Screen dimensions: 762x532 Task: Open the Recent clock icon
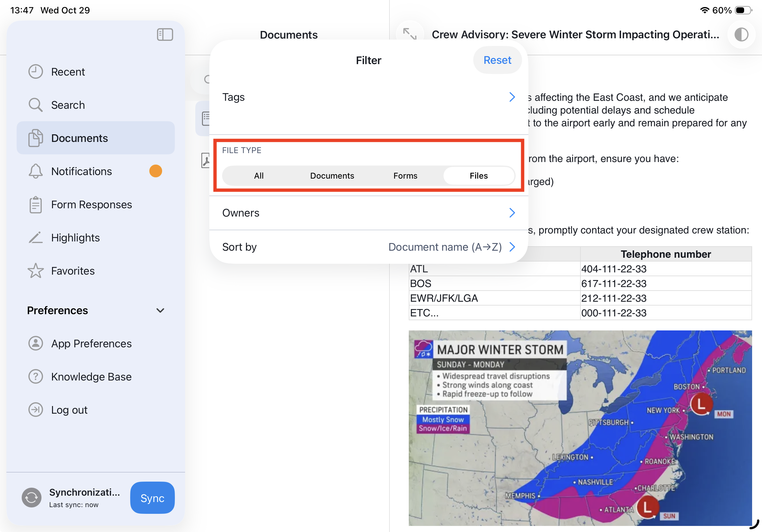(x=35, y=72)
